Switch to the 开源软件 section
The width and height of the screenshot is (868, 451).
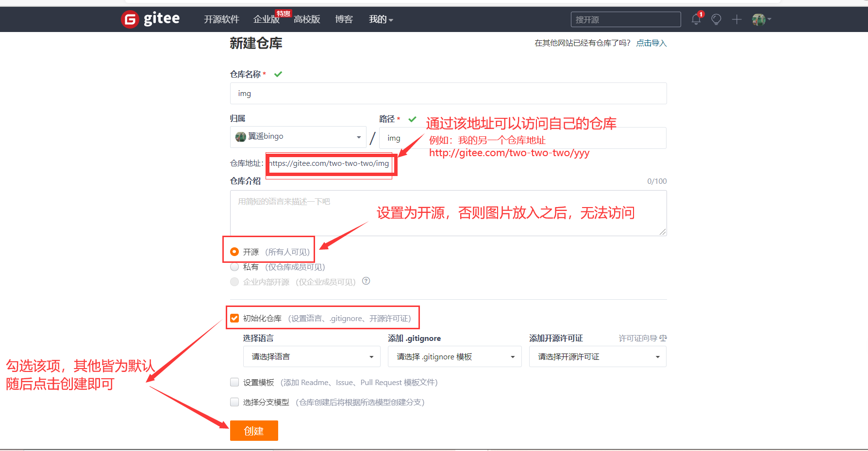221,19
